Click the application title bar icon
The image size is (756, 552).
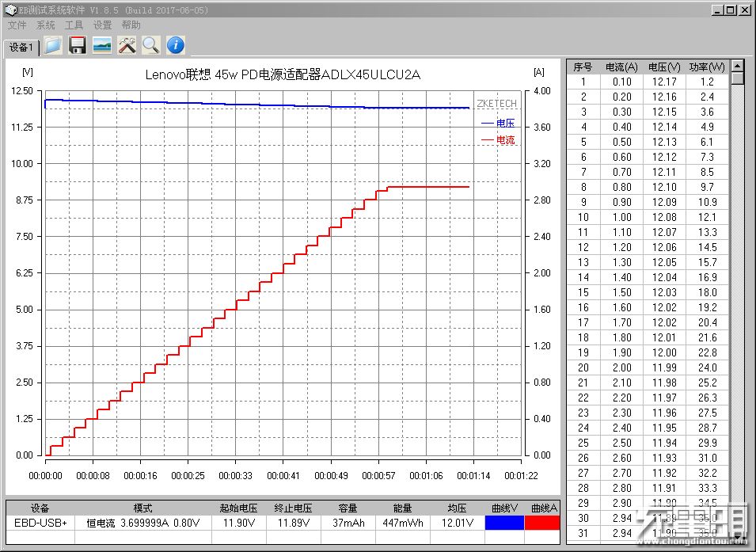pyautogui.click(x=10, y=10)
